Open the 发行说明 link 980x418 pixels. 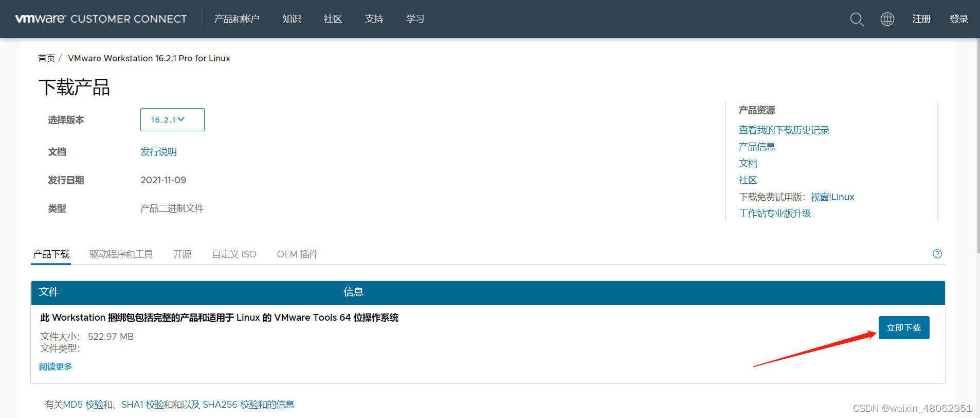[x=158, y=152]
